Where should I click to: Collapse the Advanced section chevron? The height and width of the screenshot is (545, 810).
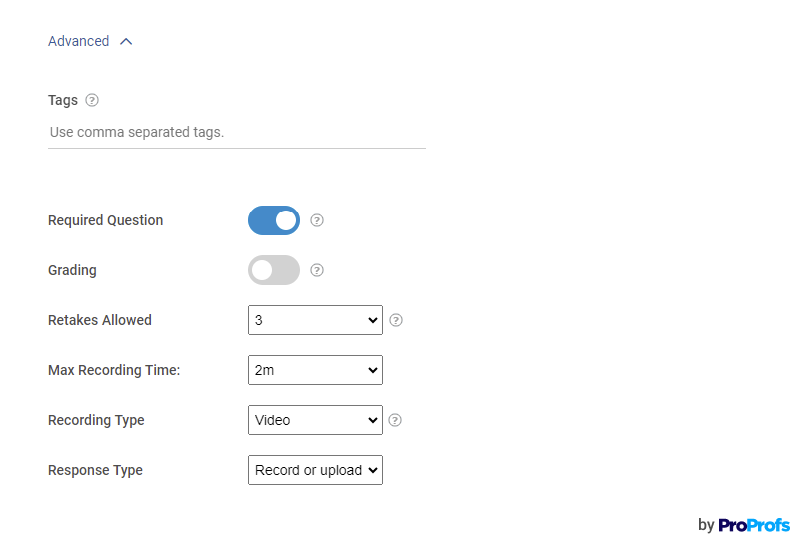tap(126, 42)
